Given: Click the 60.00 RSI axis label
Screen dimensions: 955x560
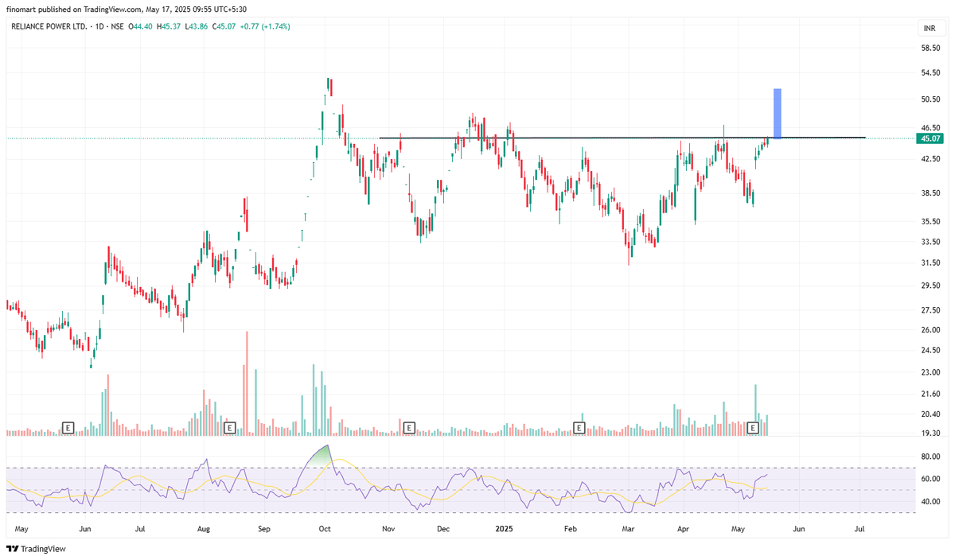Looking at the screenshot, I should pos(930,479).
